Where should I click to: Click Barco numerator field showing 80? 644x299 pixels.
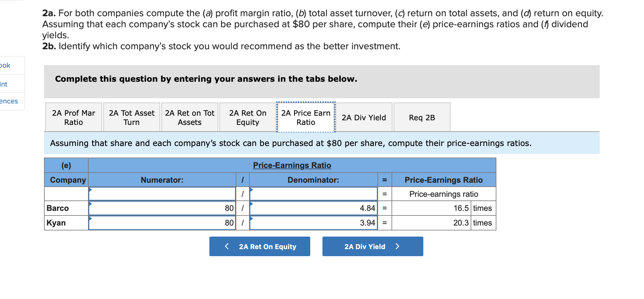tap(162, 208)
